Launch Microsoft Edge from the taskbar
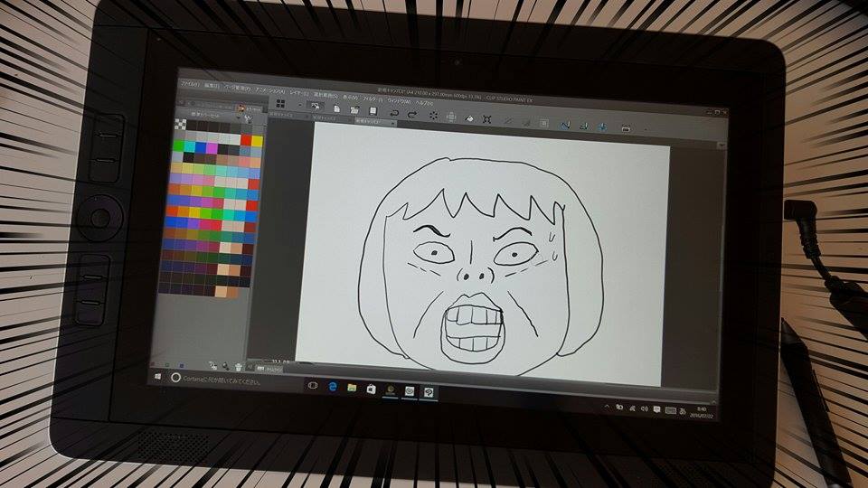This screenshot has width=868, height=488. coord(333,387)
